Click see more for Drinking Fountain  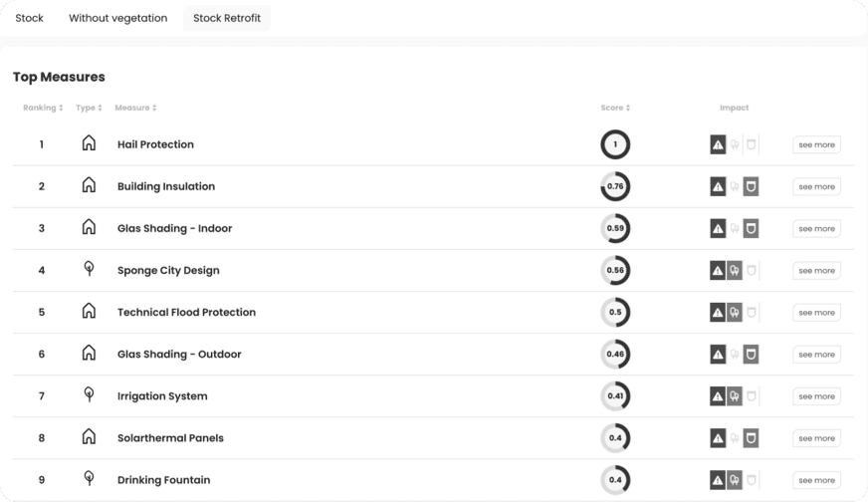coord(816,480)
